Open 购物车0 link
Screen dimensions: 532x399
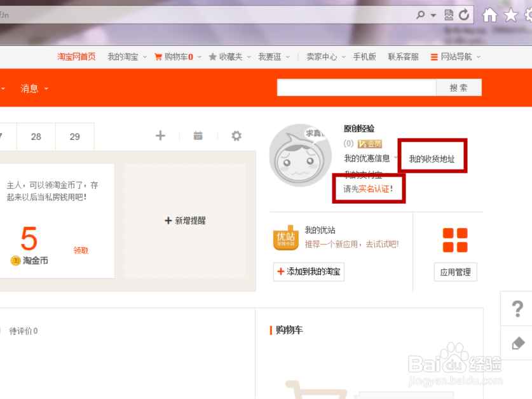click(179, 57)
